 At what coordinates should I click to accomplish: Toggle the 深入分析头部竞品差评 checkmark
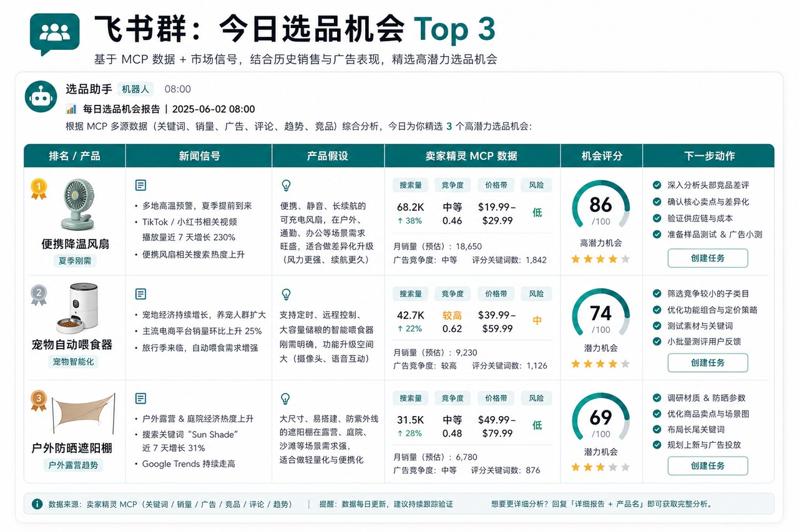pos(657,185)
